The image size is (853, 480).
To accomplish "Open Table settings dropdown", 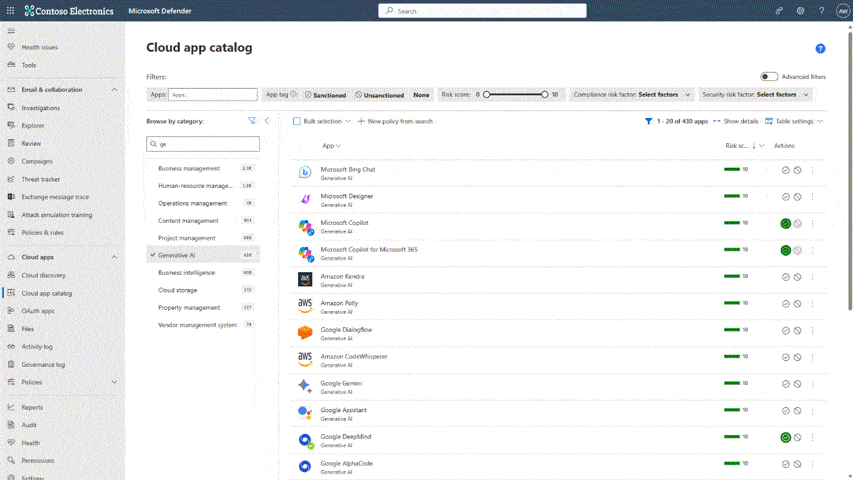I will click(794, 121).
